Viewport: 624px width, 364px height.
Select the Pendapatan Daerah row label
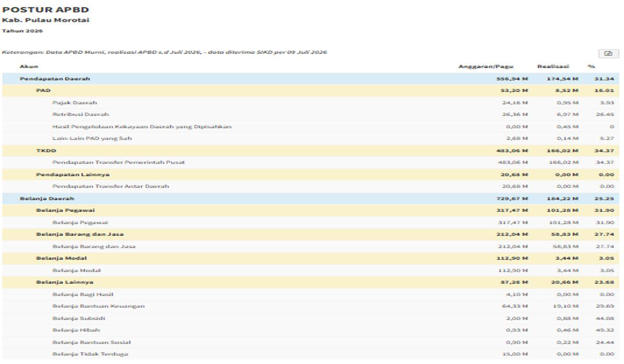pyautogui.click(x=55, y=79)
